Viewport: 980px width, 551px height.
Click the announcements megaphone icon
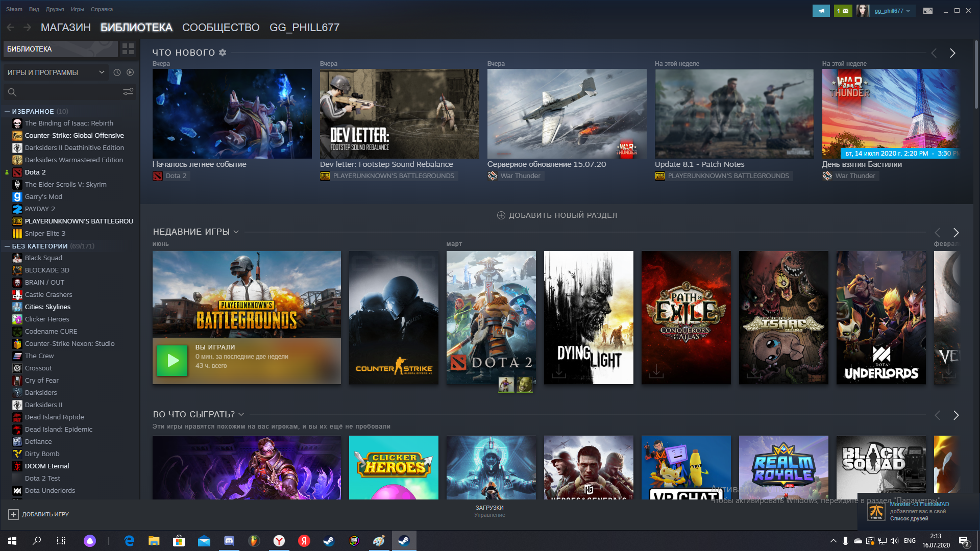coord(821,11)
